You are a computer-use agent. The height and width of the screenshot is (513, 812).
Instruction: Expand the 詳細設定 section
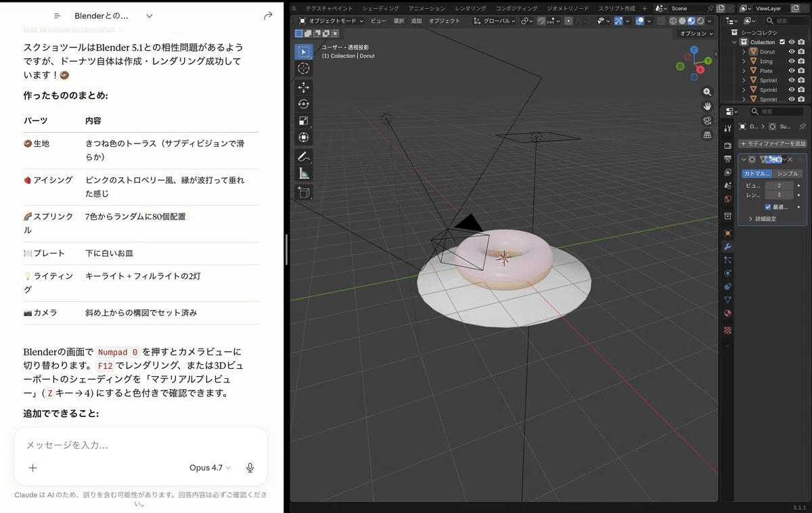(x=762, y=219)
